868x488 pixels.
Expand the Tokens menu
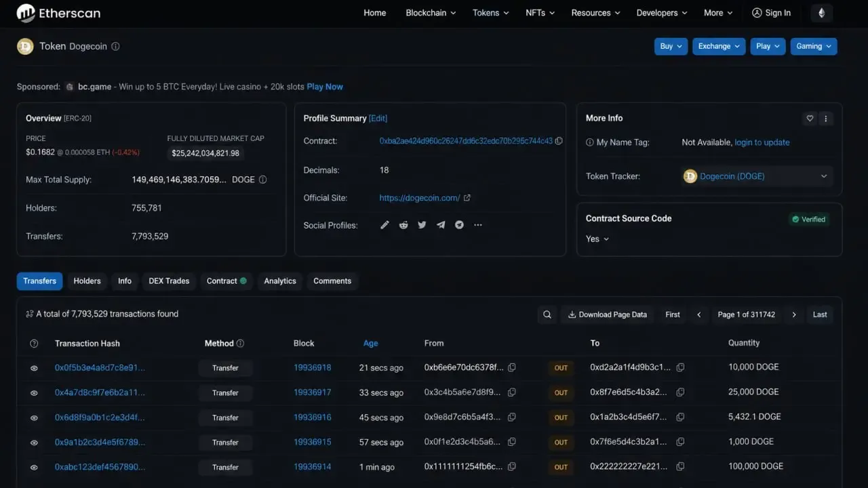click(491, 13)
